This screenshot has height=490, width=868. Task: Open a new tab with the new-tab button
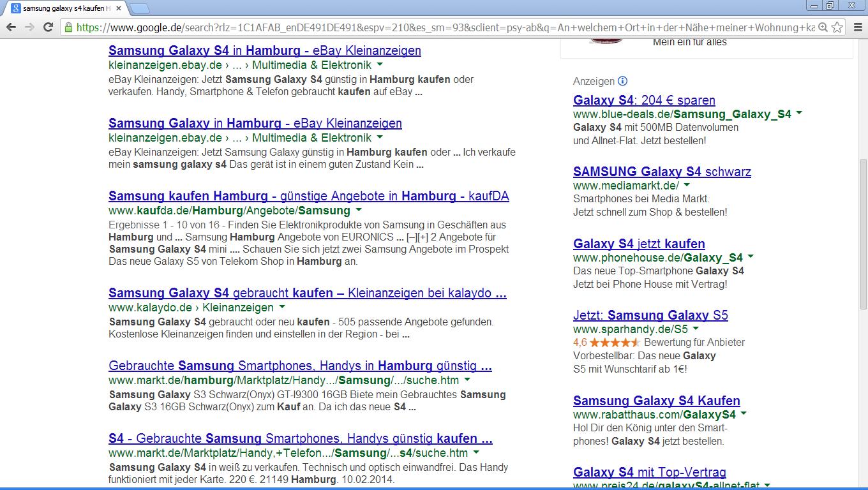tap(140, 8)
